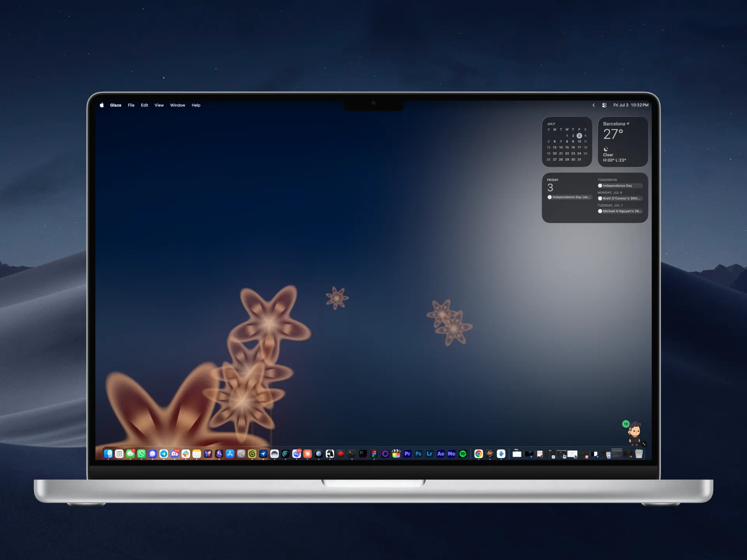The width and height of the screenshot is (747, 560).
Task: Open Michael H Nguyen's birthday event
Action: [x=620, y=211]
